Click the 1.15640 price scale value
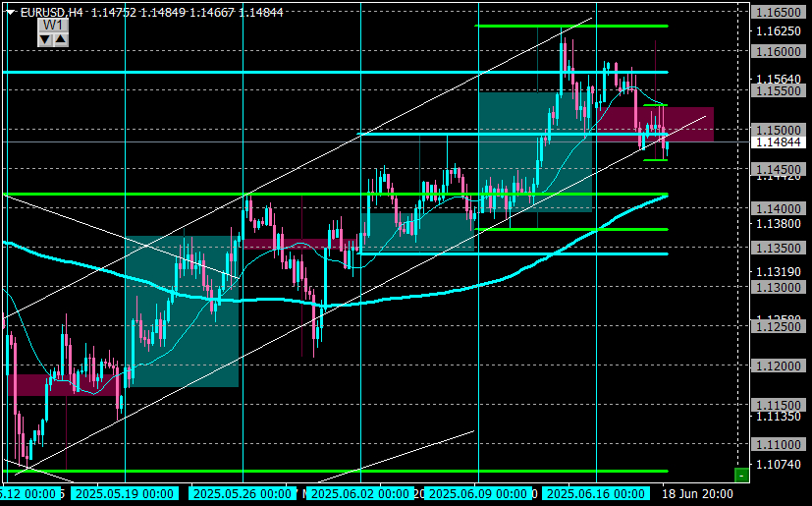Viewport: 812px width, 506px height. pos(779,80)
